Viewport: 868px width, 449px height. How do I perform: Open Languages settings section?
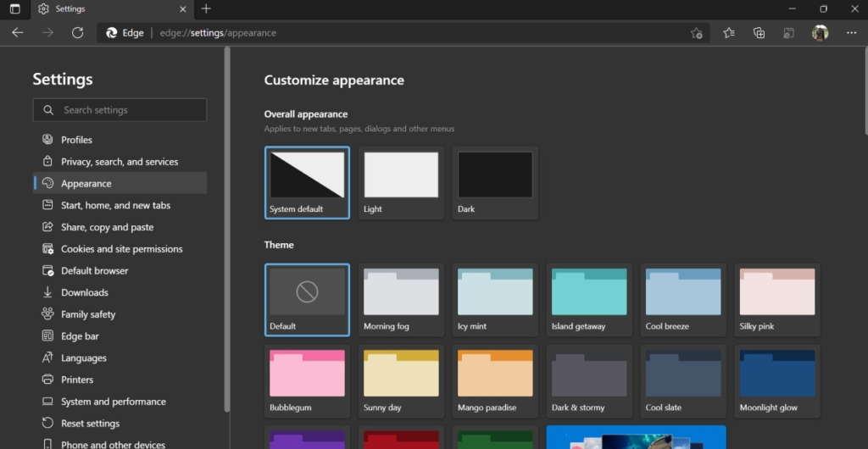(x=120, y=358)
